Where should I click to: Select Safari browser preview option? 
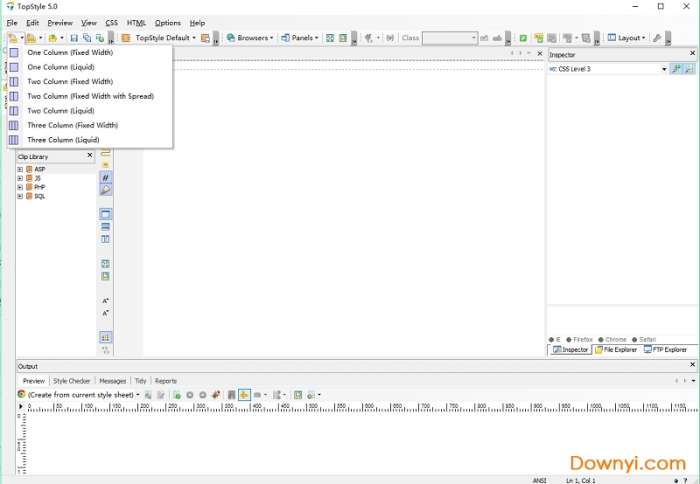[643, 339]
